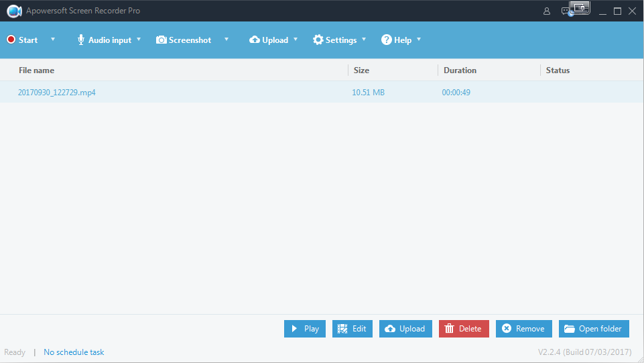Viewport: 644px width, 363px height.
Task: Click the Edit button
Action: click(352, 329)
